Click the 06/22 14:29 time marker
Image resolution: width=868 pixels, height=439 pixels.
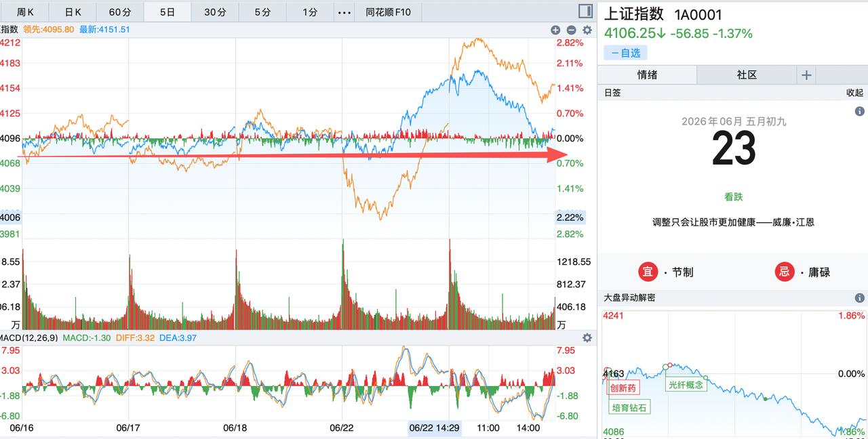coord(435,427)
